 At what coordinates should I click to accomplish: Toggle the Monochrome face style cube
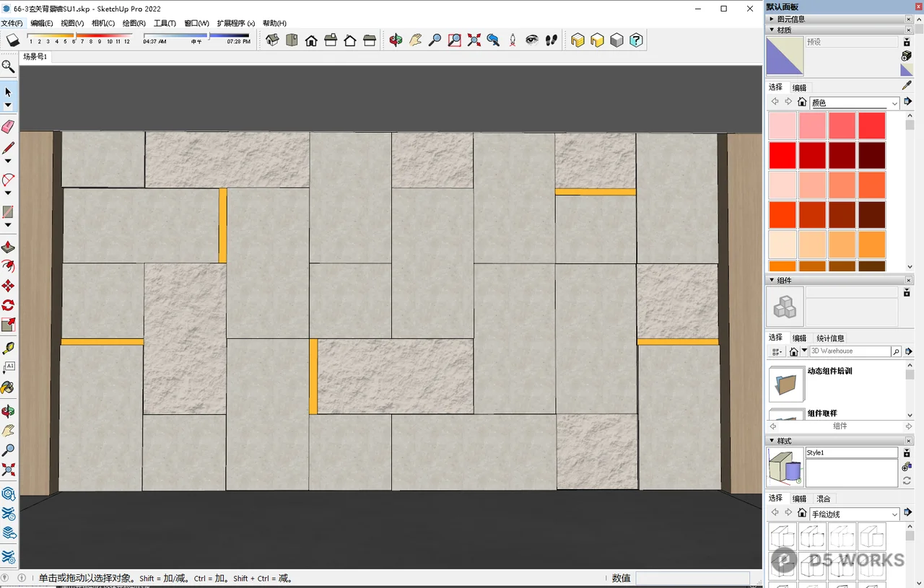(x=616, y=40)
